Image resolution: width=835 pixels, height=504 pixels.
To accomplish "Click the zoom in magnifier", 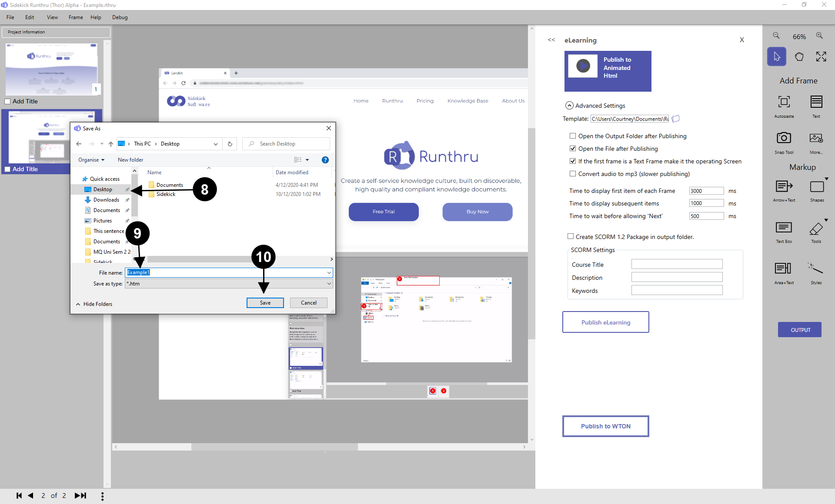I will click(819, 36).
